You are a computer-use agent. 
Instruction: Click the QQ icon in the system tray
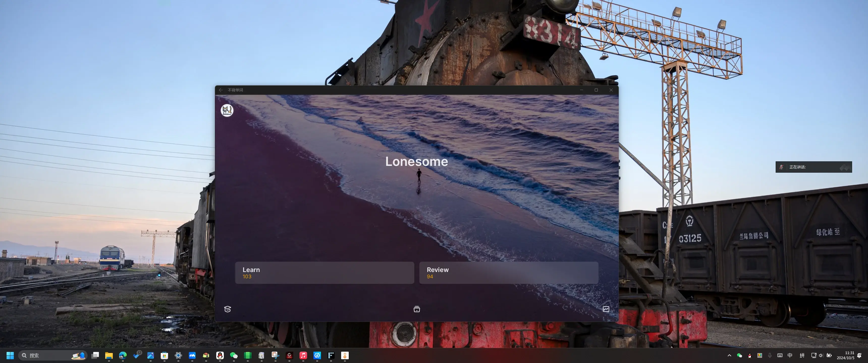(x=749, y=355)
